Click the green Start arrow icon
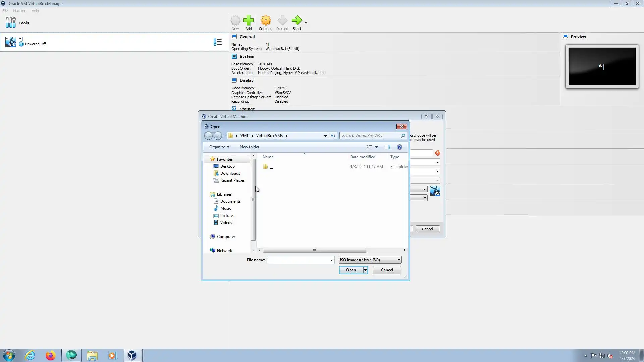This screenshot has height=362, width=644. [x=297, y=21]
